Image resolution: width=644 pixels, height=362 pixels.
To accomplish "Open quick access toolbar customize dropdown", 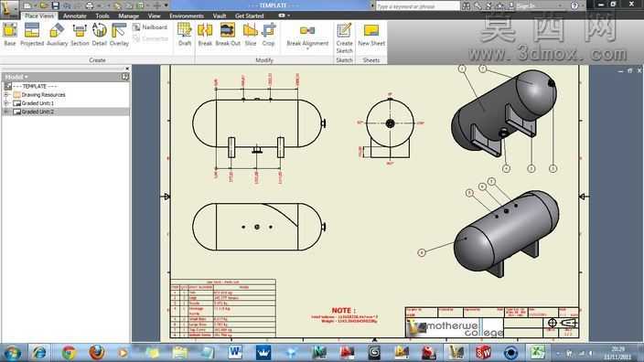I will (x=166, y=5).
